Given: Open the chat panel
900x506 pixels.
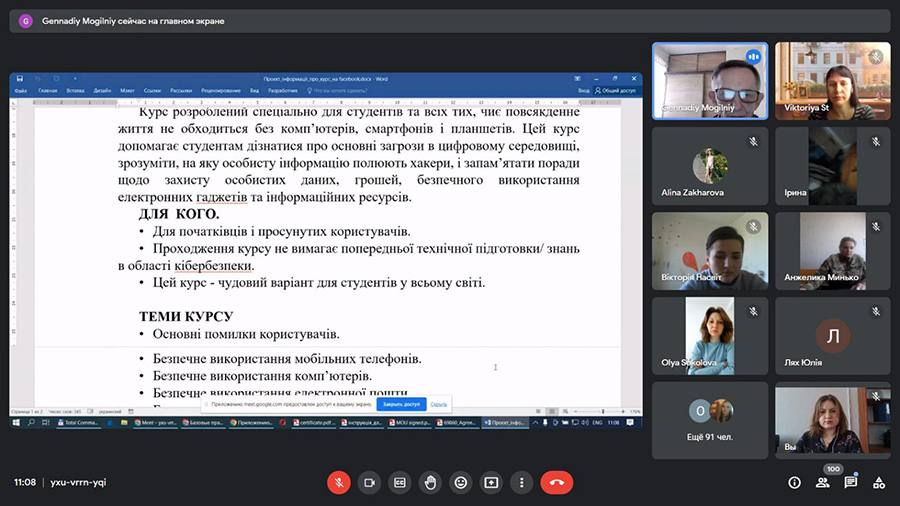Looking at the screenshot, I should click(x=851, y=482).
